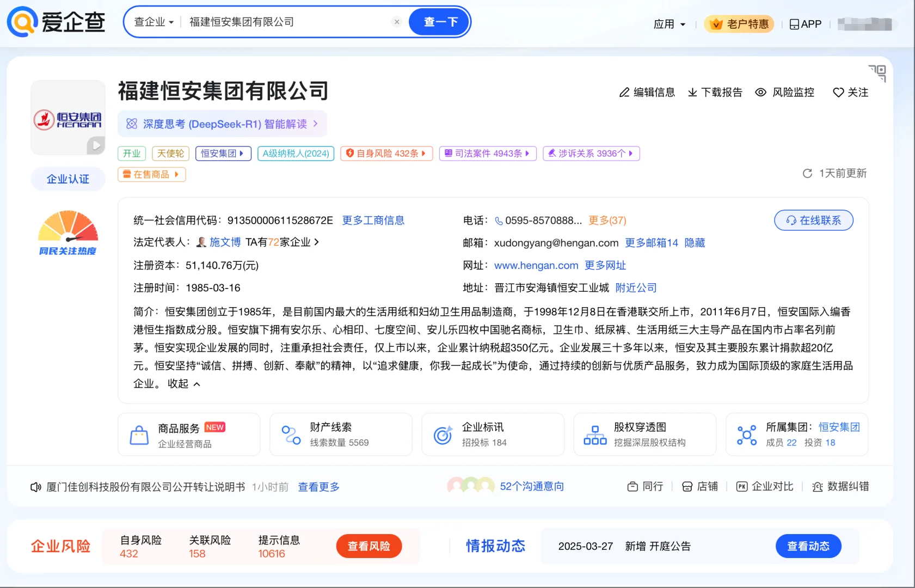Open the 店铺 tab
The width and height of the screenshot is (915, 588).
[700, 486]
